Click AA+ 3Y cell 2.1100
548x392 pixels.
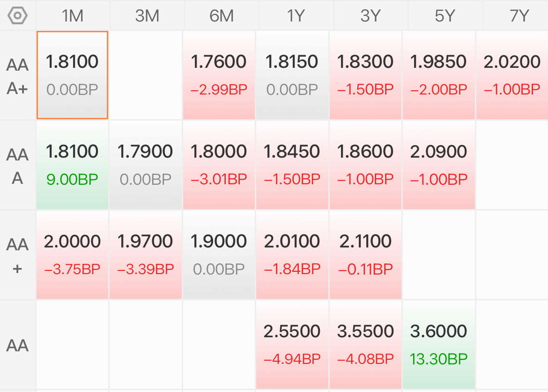pos(365,255)
